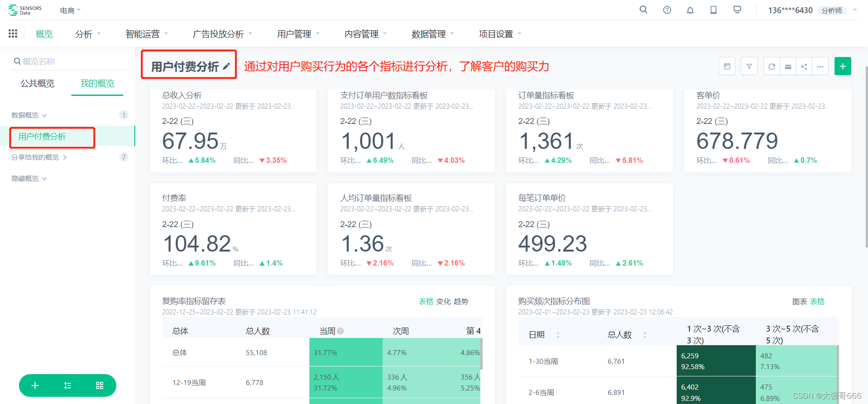
Task: Click the grid layout icon in bottom green bar
Action: (100, 385)
